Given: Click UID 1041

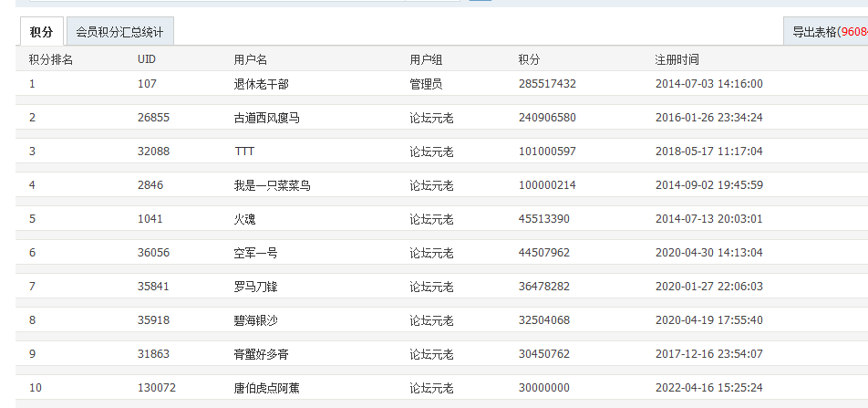Looking at the screenshot, I should 150,219.
